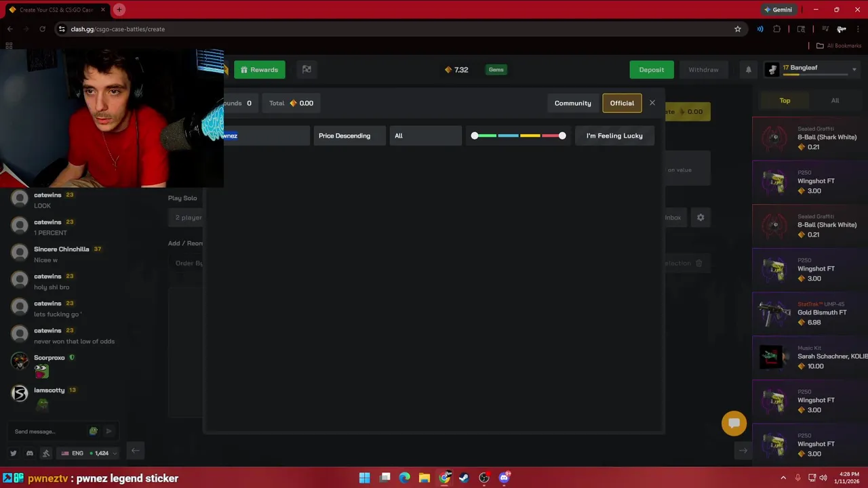Collapse chat with the left arrow button
Image resolution: width=868 pixels, height=488 pixels.
click(x=135, y=451)
